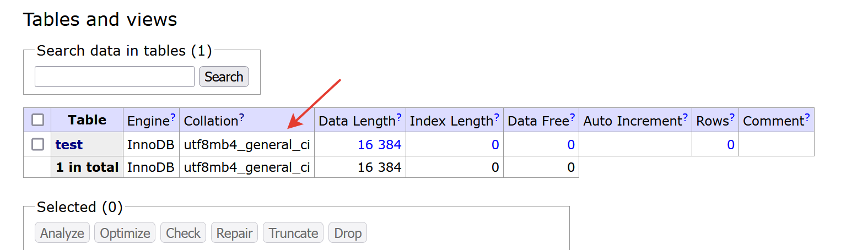Click the help question mark beside Collation

pyautogui.click(x=241, y=117)
